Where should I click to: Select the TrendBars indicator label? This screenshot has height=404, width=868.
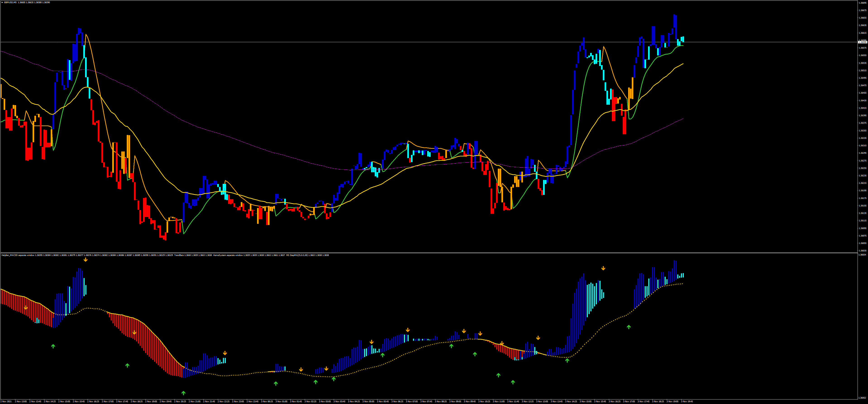pyautogui.click(x=179, y=255)
